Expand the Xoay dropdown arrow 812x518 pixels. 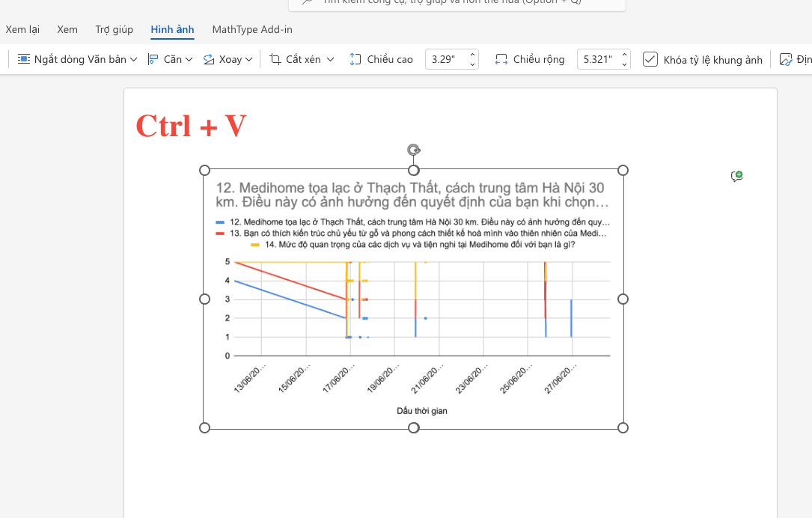(x=249, y=60)
